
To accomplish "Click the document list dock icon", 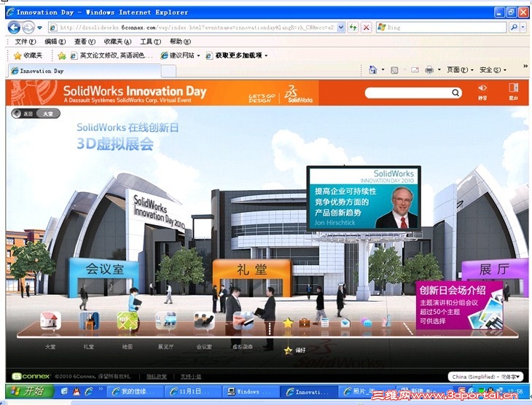I will coord(325,323).
